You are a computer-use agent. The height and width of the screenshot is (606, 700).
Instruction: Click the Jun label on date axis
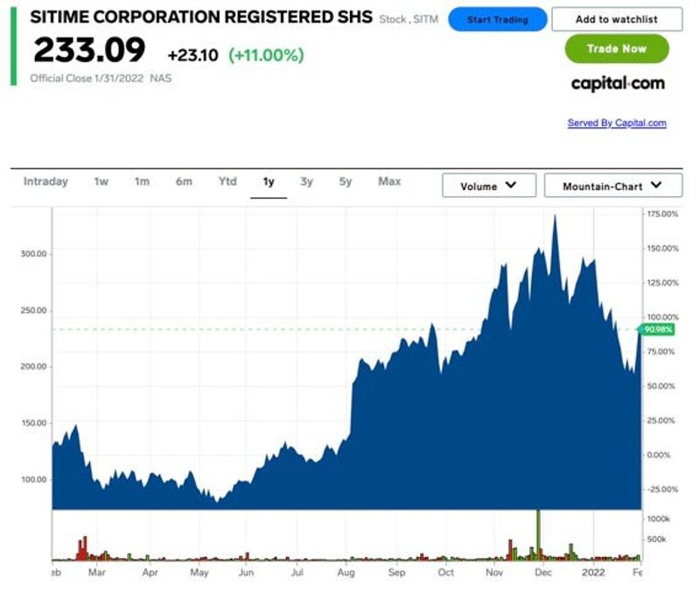(x=246, y=573)
